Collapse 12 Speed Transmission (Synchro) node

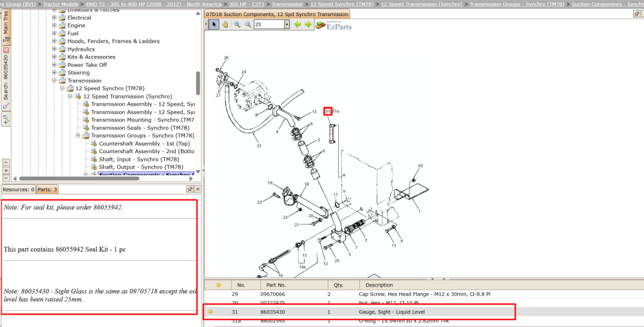[70, 97]
